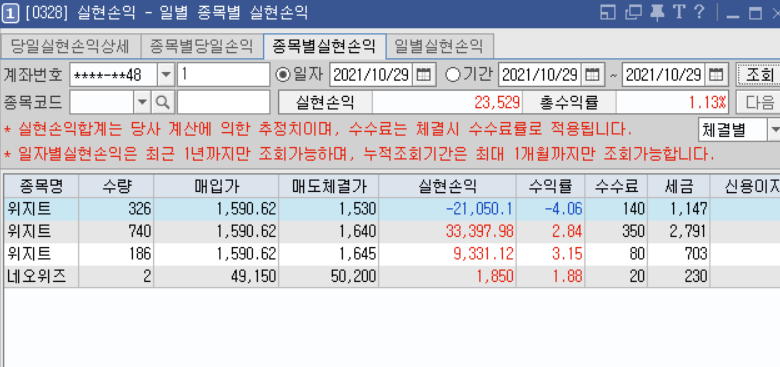Click the pin window icon in title bar

click(x=657, y=12)
